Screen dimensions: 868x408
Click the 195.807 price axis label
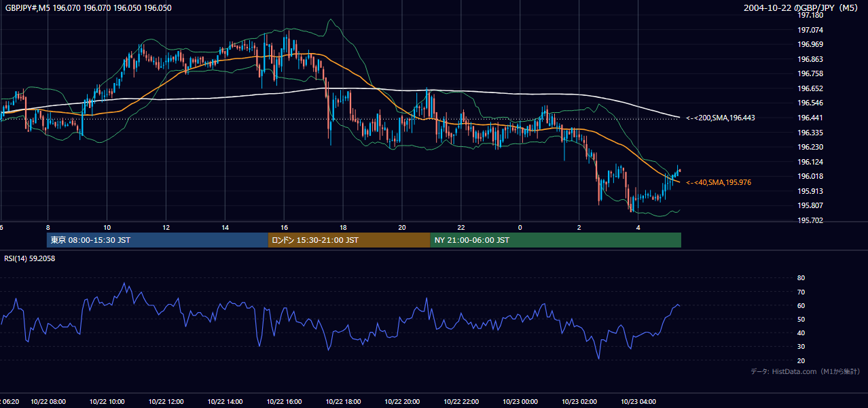pos(810,205)
